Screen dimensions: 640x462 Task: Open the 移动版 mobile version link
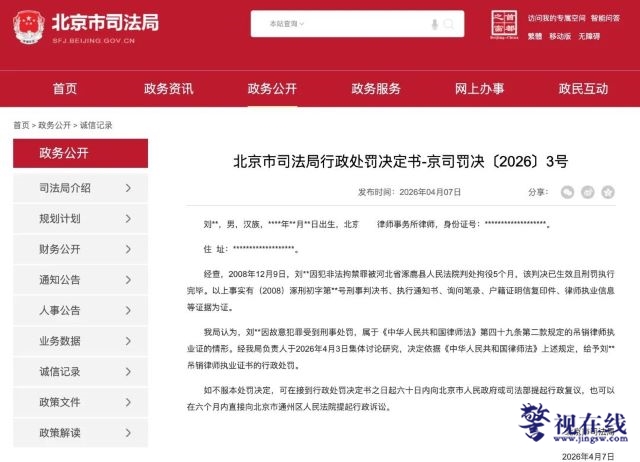pos(560,36)
